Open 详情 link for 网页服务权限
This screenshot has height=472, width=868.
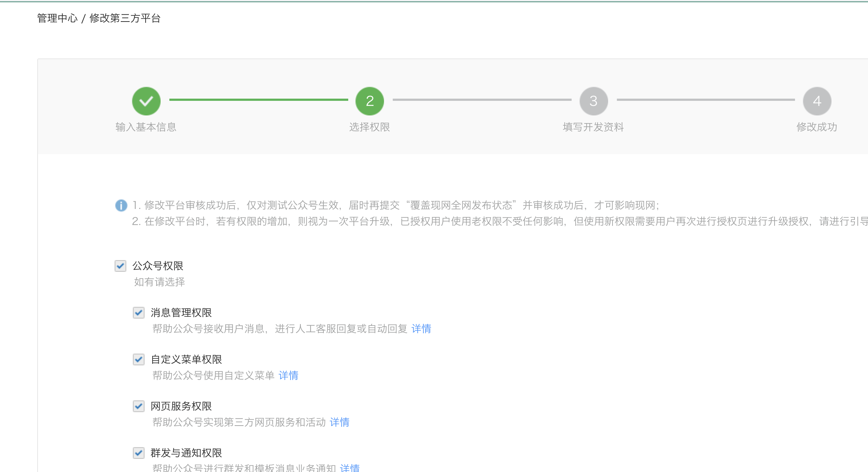click(339, 422)
